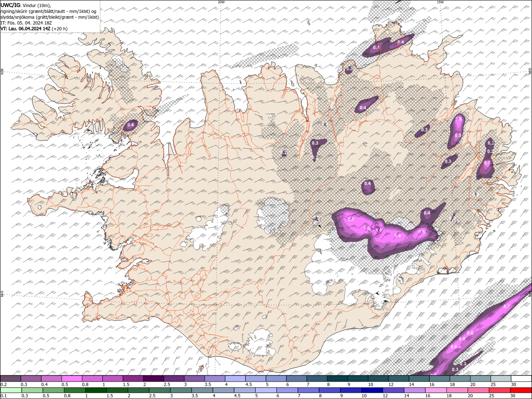Image resolution: width=532 pixels, height=399 pixels.
Task: Pick the 25 swatch in the lower legend row
Action: 500,390
